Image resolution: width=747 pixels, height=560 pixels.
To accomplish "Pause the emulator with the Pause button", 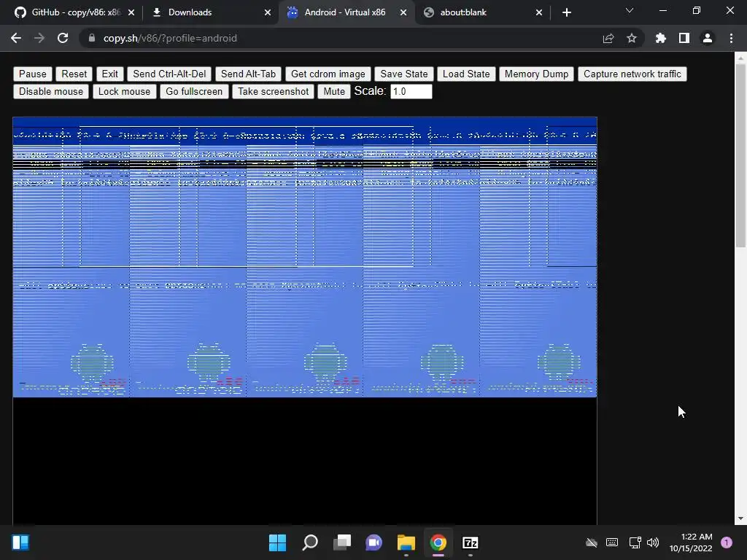I will click(x=32, y=74).
